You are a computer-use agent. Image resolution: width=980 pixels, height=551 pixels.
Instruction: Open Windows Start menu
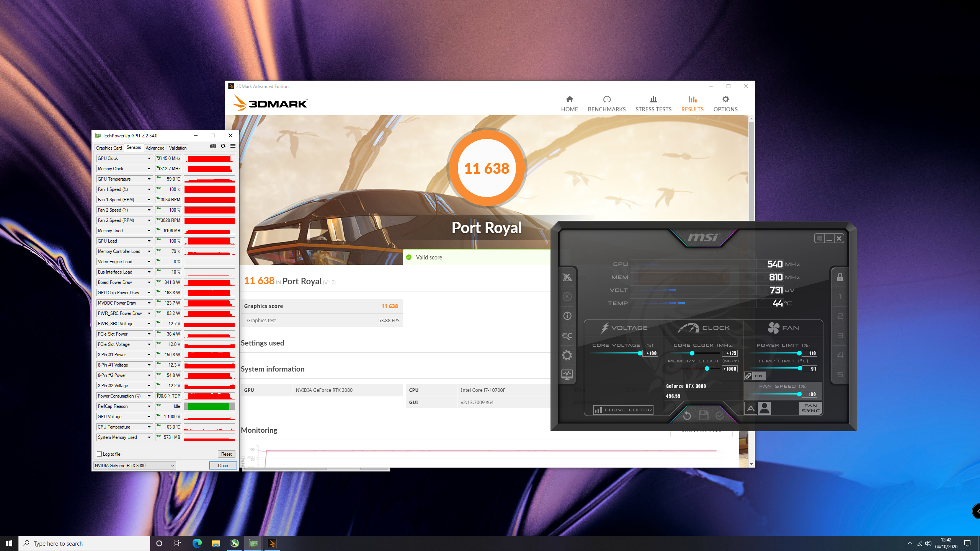coord(9,543)
